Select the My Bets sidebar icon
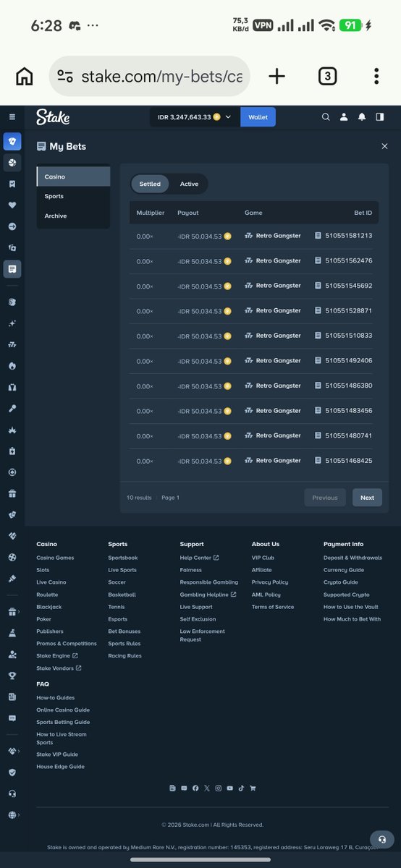Screen dimensions: 401x868 pos(12,269)
